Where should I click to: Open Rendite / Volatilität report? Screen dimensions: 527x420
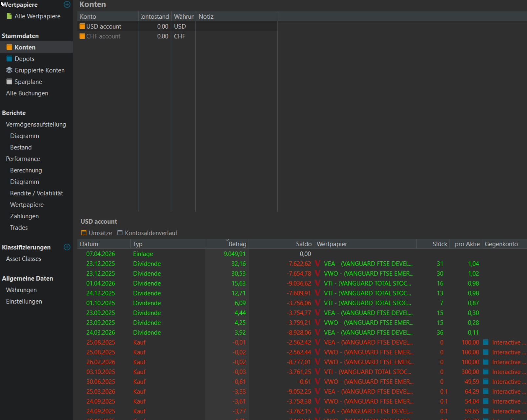point(36,193)
